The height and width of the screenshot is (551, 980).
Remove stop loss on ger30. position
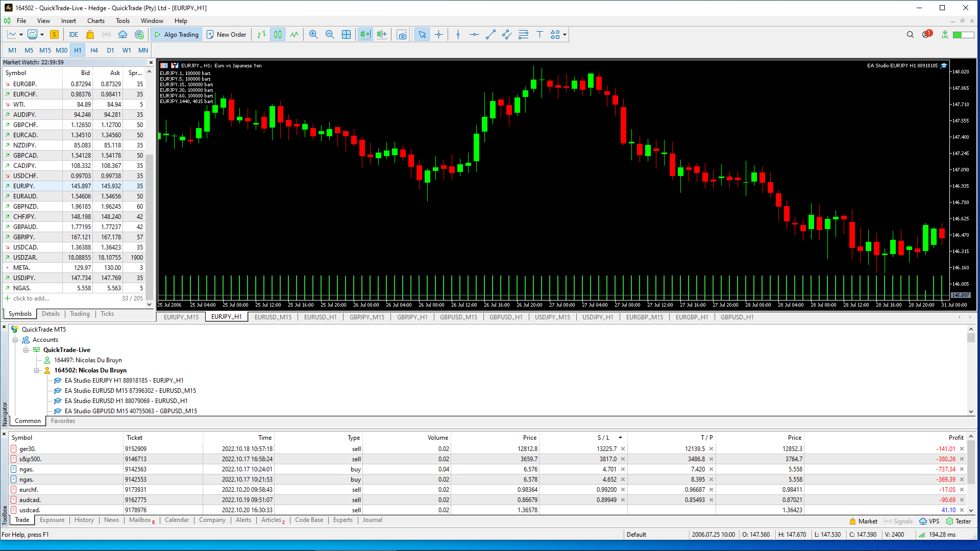coord(623,449)
